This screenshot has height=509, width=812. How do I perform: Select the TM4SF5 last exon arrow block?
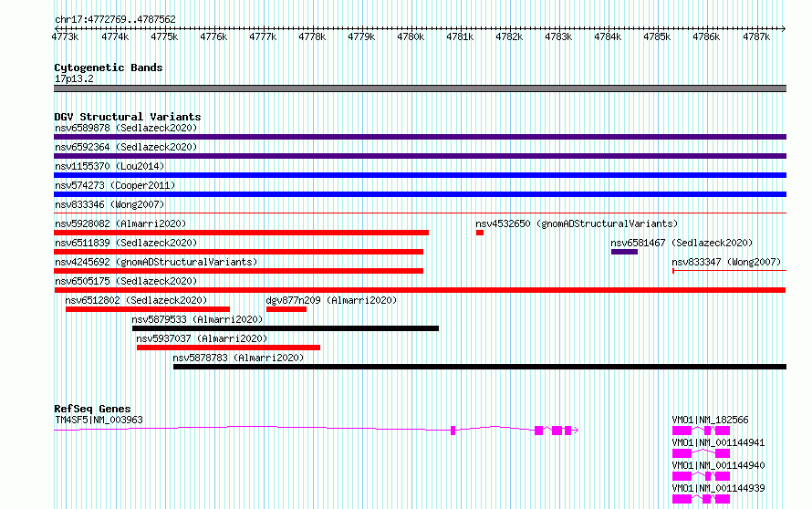coord(571,431)
